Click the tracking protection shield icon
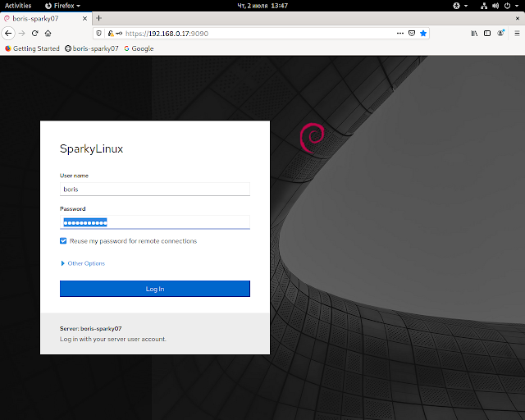Image resolution: width=525 pixels, height=420 pixels. pos(98,33)
